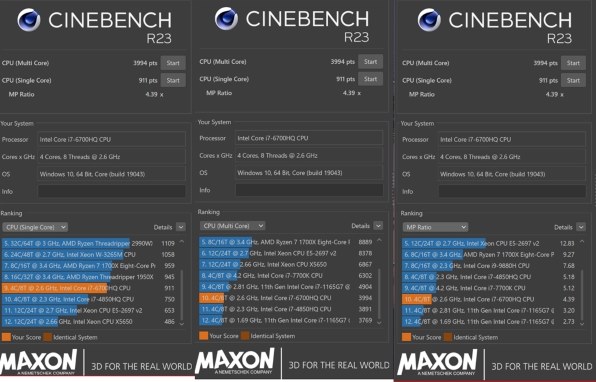Expand Details arrow in right ranking panel

tap(581, 227)
